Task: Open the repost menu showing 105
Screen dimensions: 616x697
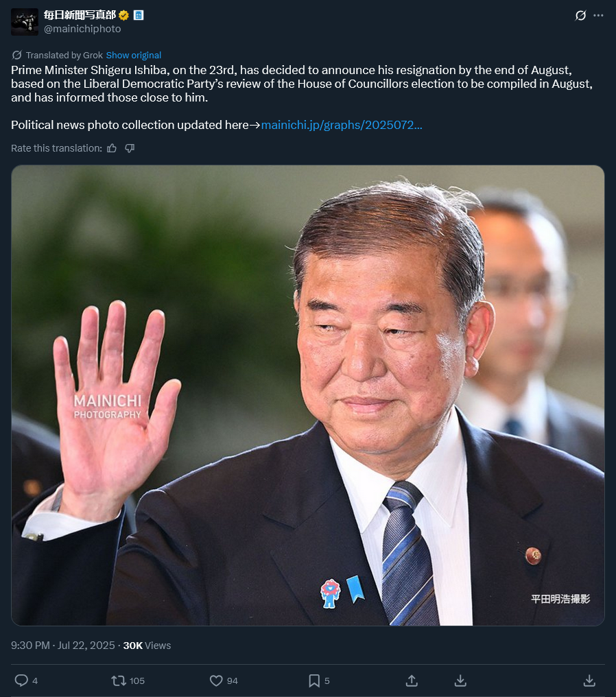Action: [119, 681]
